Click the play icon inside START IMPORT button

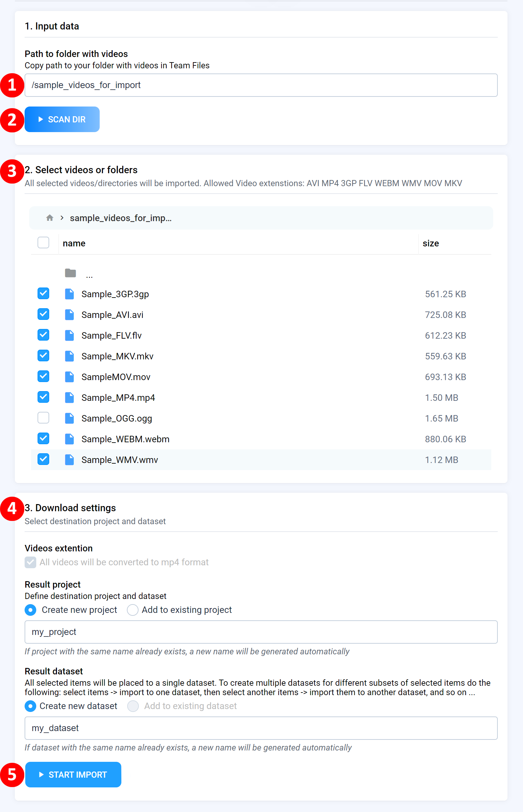41,774
